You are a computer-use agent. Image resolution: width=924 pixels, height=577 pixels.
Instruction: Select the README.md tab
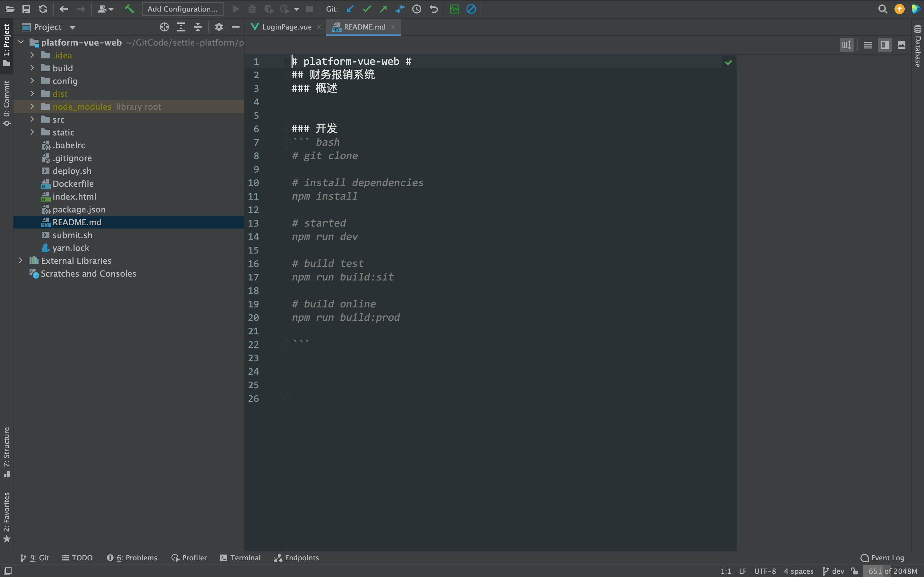[365, 27]
